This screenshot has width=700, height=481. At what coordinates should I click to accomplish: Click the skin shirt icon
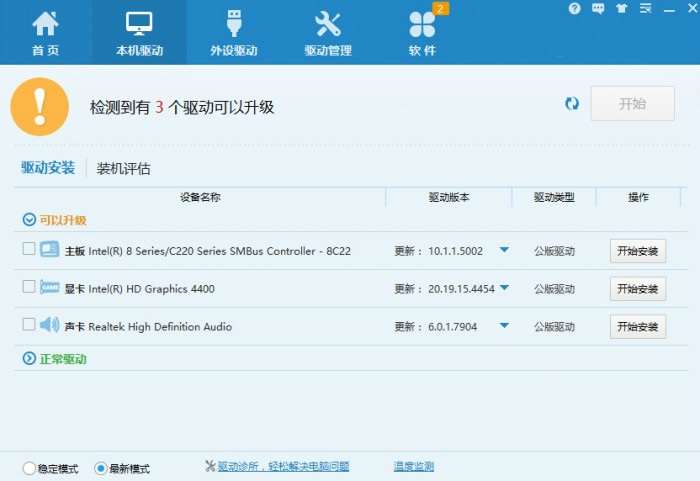pos(621,8)
